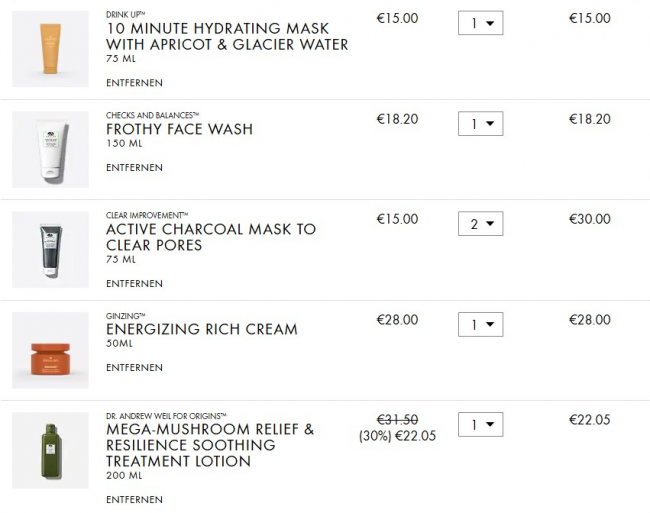Expand quantity dropdown for Mega-Mushroom lotion

coord(480,425)
